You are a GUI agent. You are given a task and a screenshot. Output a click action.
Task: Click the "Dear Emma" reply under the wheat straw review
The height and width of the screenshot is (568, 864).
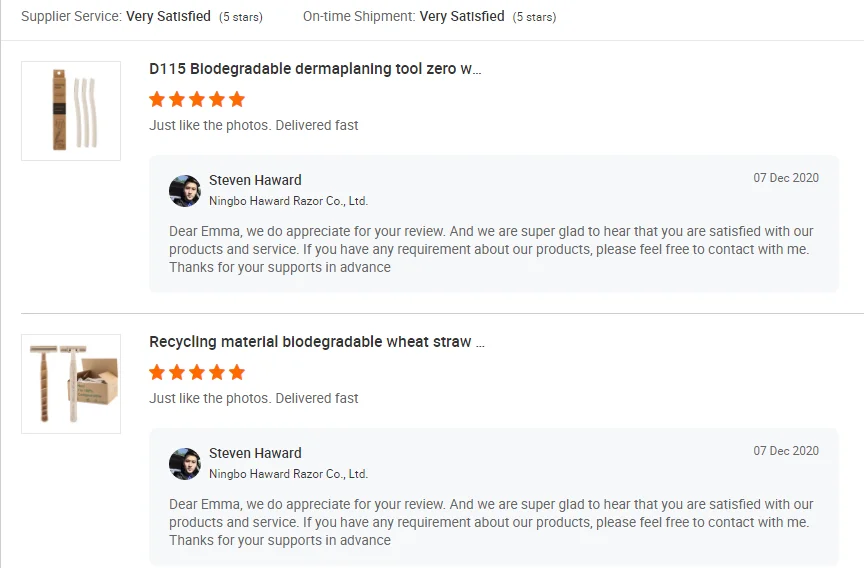click(491, 522)
